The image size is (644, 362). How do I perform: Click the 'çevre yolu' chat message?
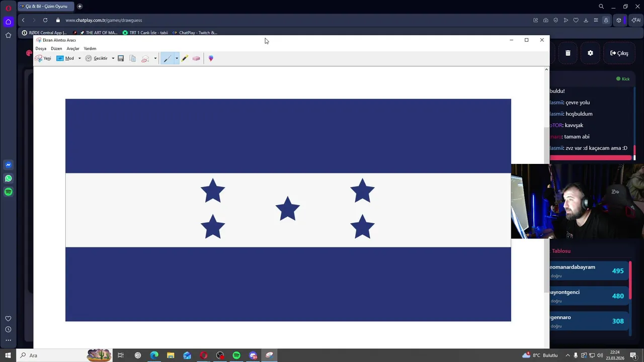point(578,103)
